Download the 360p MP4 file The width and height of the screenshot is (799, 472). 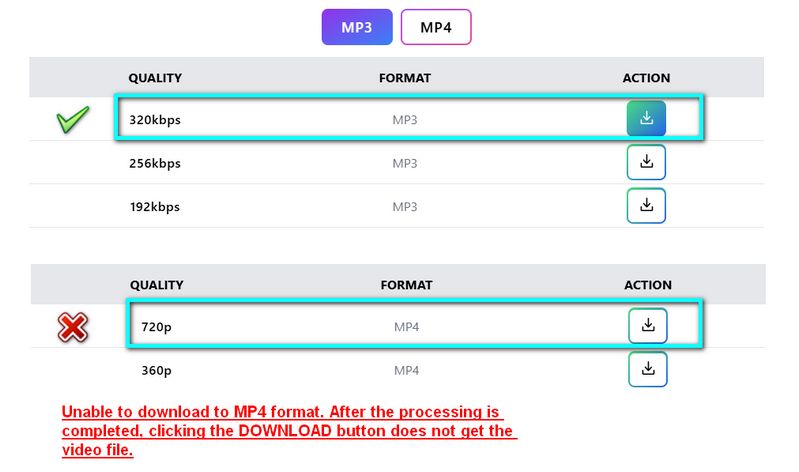[648, 369]
